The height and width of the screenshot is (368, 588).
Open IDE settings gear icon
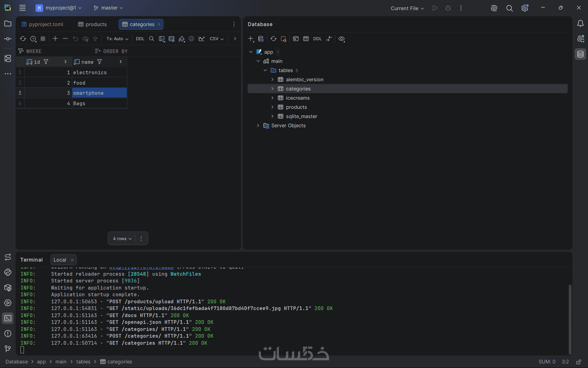coord(525,8)
